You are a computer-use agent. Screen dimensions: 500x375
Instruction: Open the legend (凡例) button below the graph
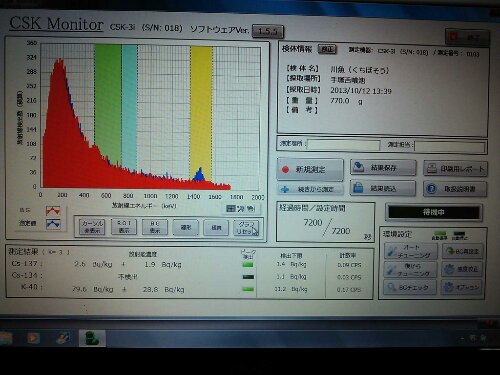241,209
